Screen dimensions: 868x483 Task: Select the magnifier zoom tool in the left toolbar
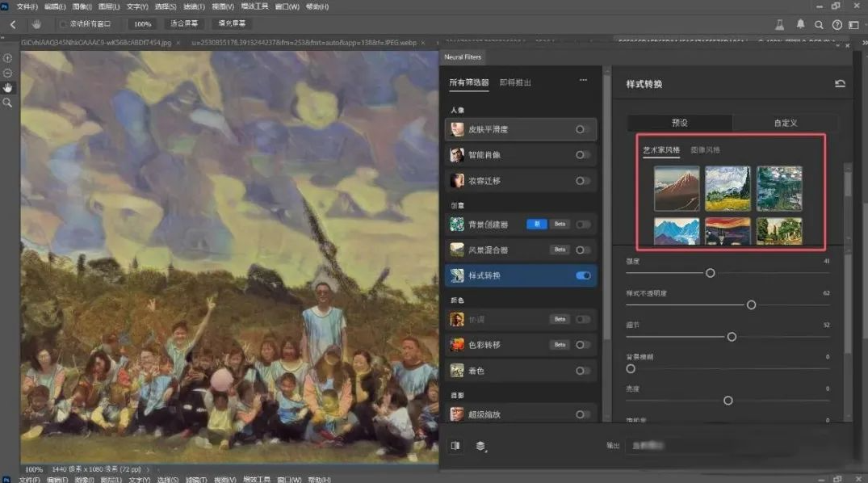coord(8,103)
